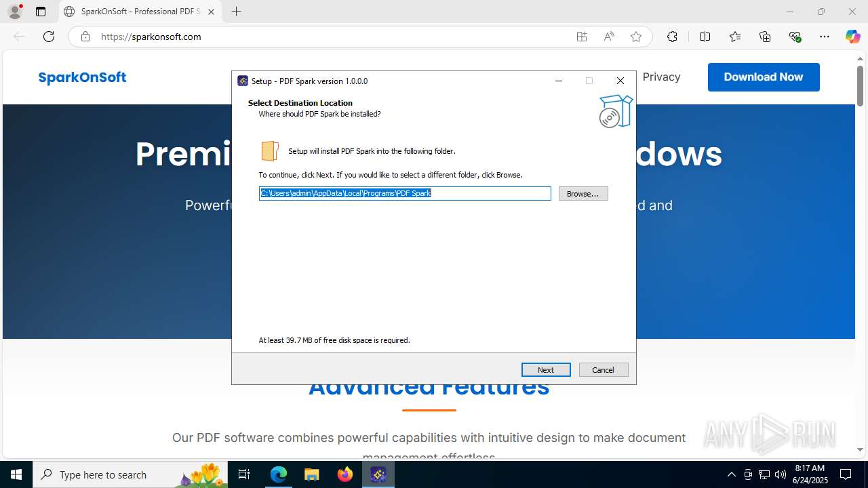Open Edge profile avatar
The height and width of the screenshot is (488, 868).
click(x=15, y=12)
